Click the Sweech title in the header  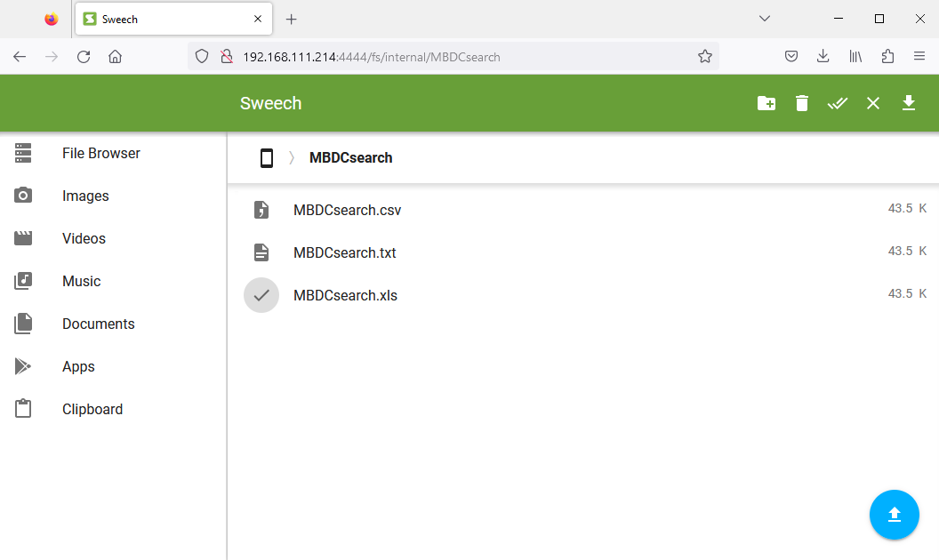pos(270,103)
